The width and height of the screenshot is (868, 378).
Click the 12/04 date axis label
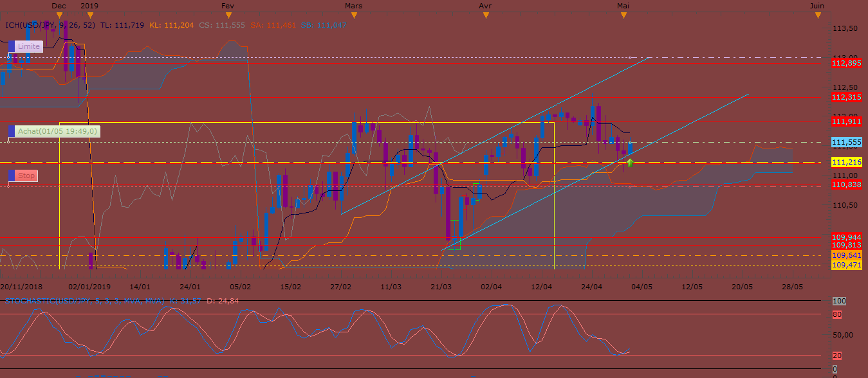pyautogui.click(x=541, y=287)
